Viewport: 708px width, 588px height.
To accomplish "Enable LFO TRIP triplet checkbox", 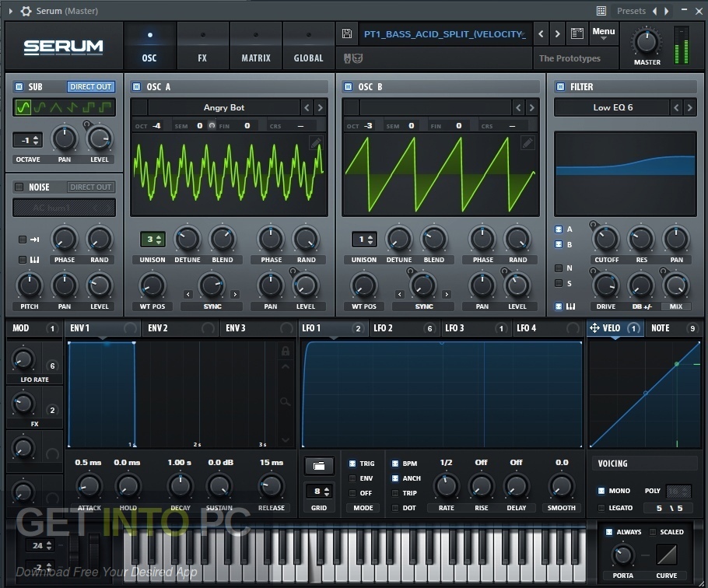I will (x=395, y=493).
